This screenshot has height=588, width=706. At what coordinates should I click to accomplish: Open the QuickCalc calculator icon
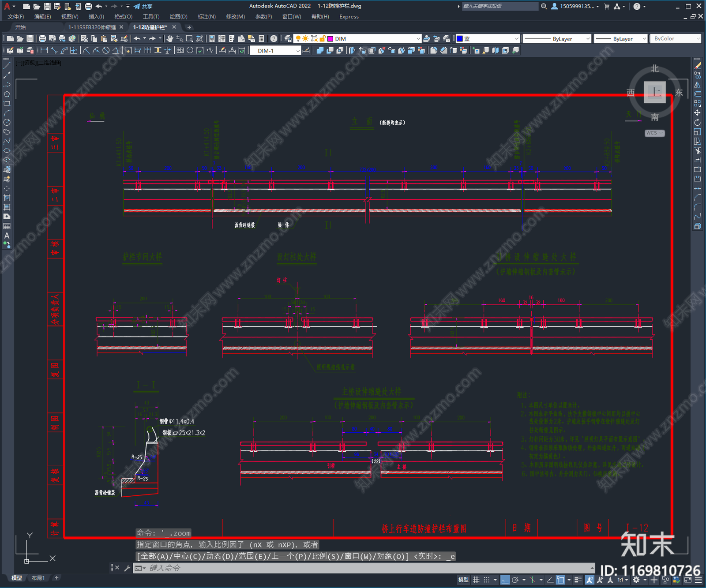[x=261, y=39]
